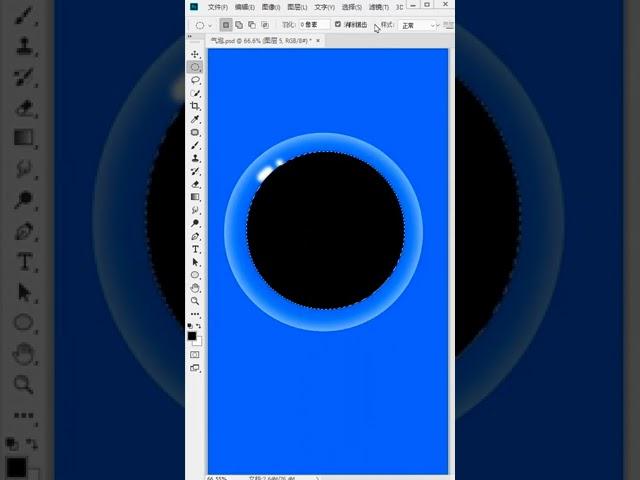Select the Zoom magnifier tool
Viewport: 640px width, 480px height.
(195, 300)
